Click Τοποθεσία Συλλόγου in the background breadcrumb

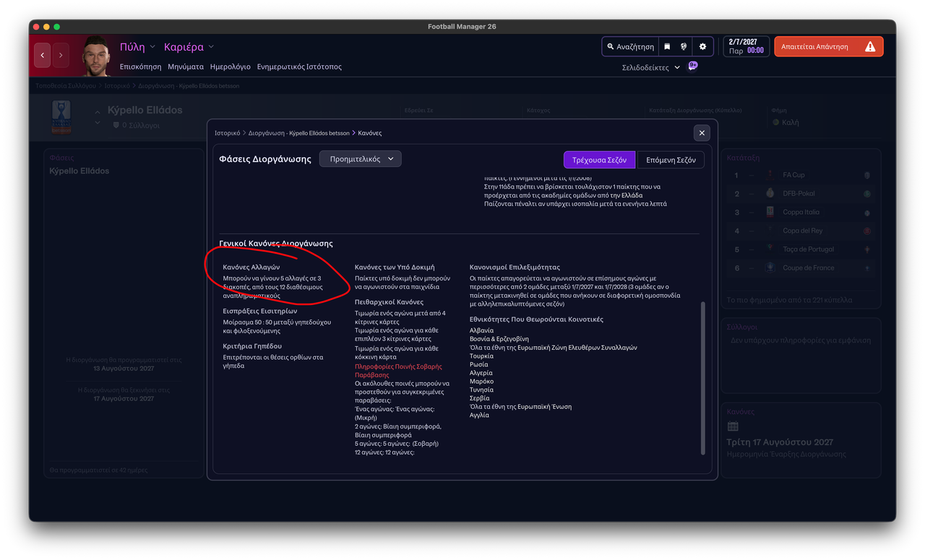click(x=66, y=85)
